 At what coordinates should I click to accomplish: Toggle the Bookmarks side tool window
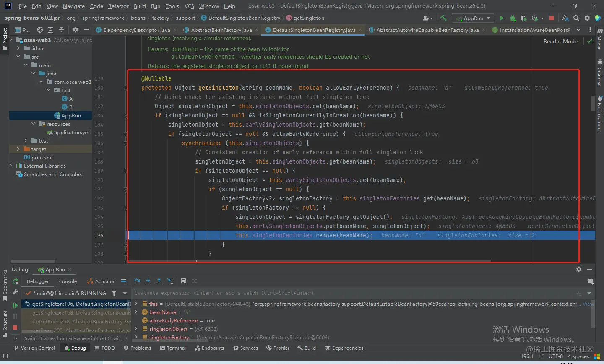[x=5, y=285]
